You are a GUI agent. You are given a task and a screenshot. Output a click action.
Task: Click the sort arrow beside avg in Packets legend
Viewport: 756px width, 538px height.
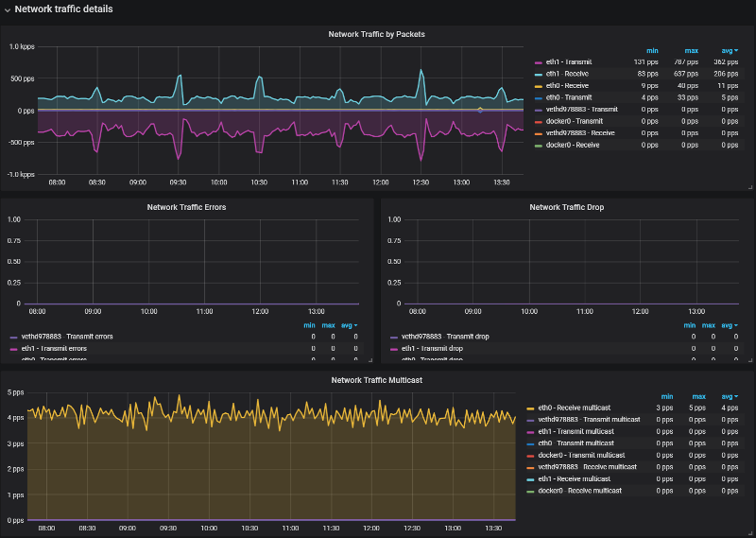(737, 51)
